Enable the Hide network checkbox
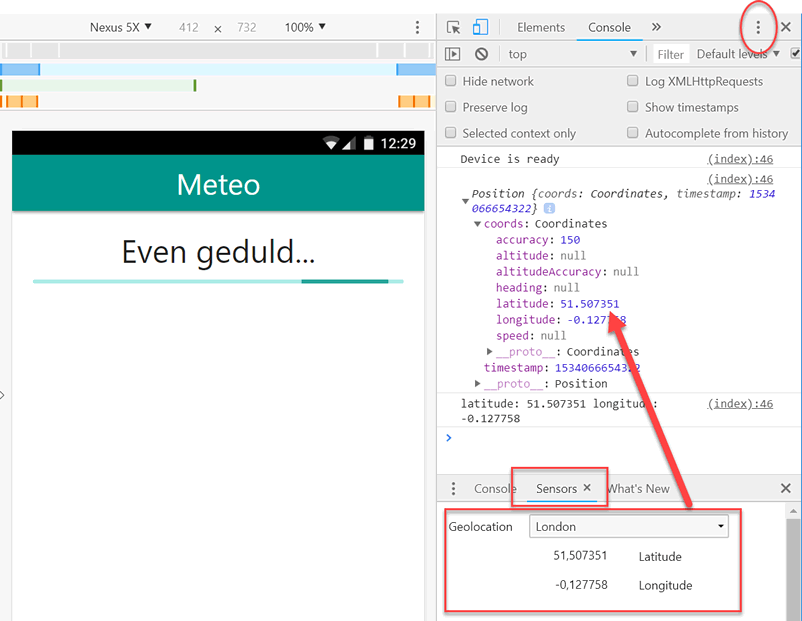 [x=451, y=81]
